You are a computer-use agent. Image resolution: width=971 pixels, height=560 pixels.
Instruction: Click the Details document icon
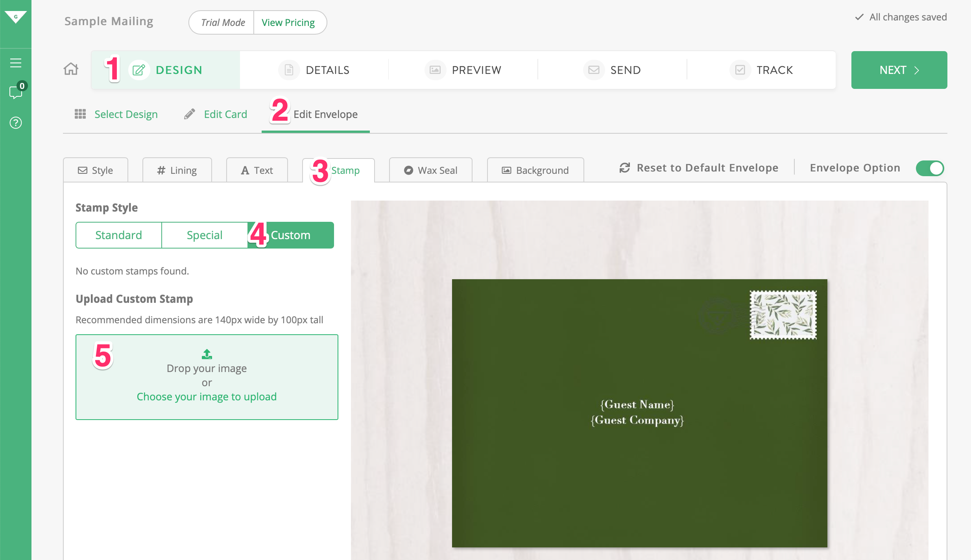point(289,70)
